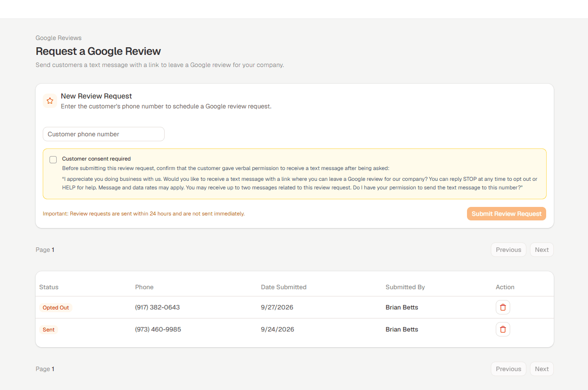Click Brian Betts in the Opted Out row
588x390 pixels.
[x=402, y=308]
